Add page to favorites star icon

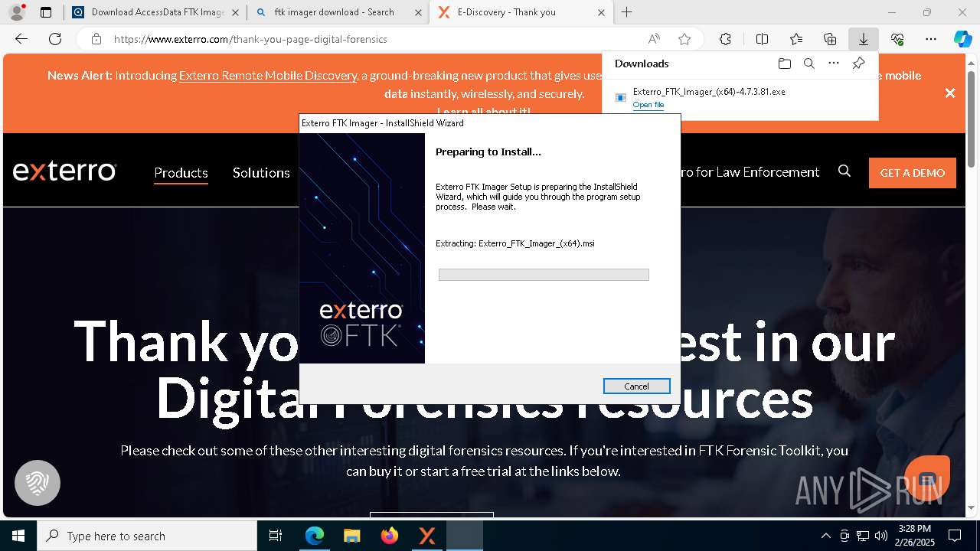(x=684, y=39)
